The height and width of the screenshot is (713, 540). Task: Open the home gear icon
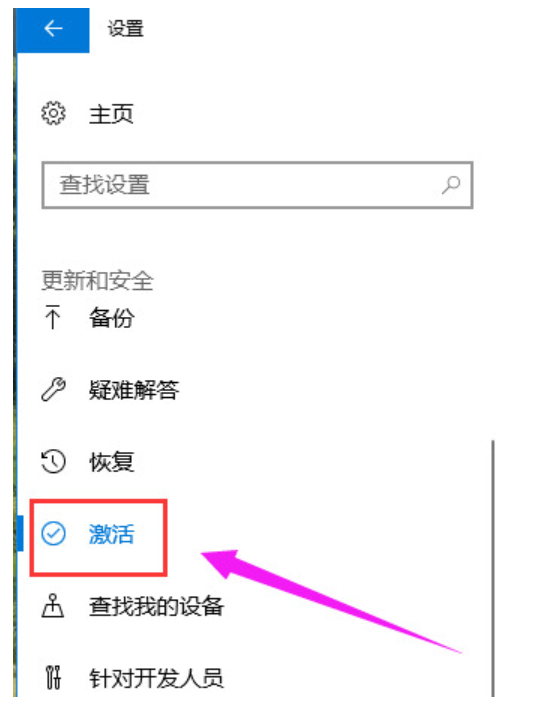pyautogui.click(x=54, y=113)
